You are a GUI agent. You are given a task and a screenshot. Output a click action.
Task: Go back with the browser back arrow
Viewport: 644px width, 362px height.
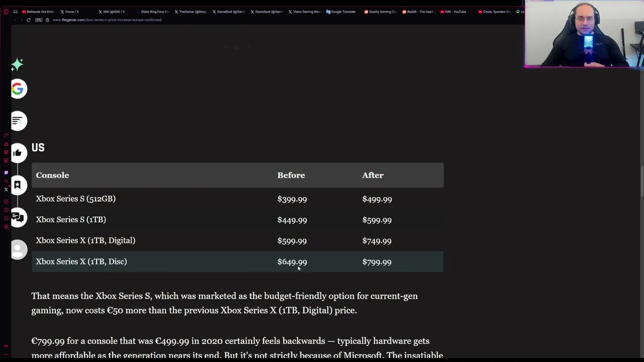tap(15, 20)
